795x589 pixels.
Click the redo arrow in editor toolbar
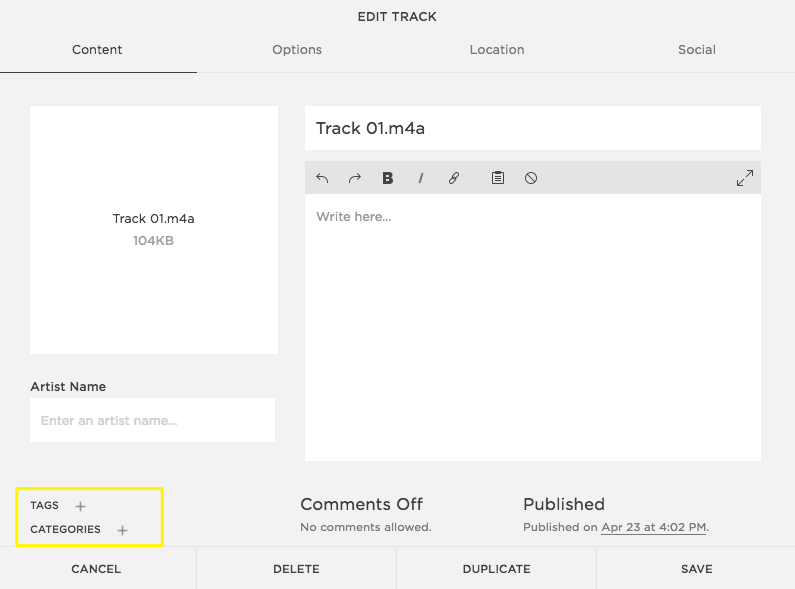click(354, 178)
